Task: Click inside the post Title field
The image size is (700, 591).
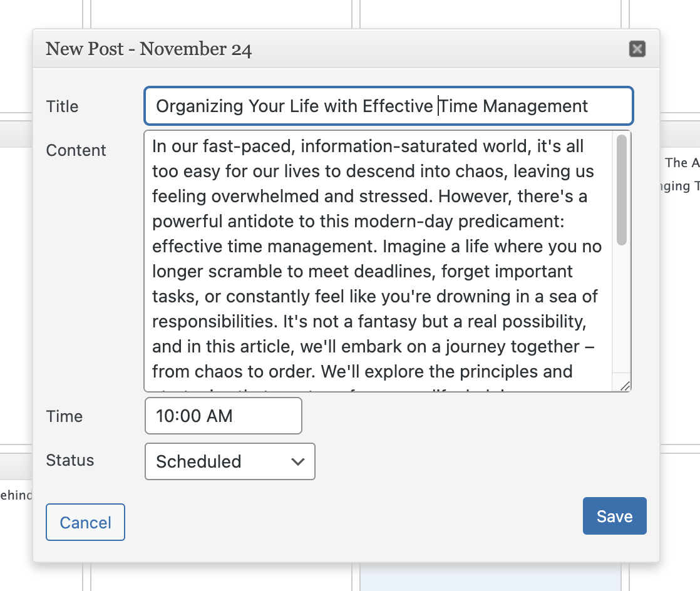Action: (388, 106)
